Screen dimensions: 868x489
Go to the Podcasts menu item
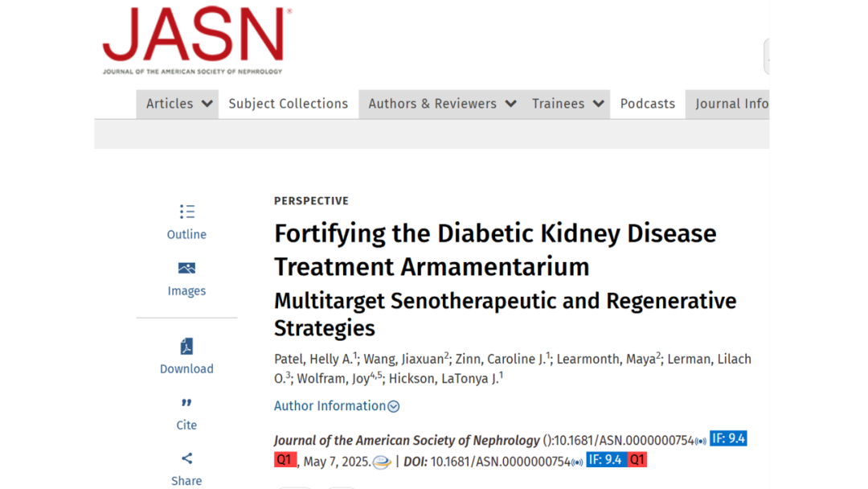[x=648, y=104]
